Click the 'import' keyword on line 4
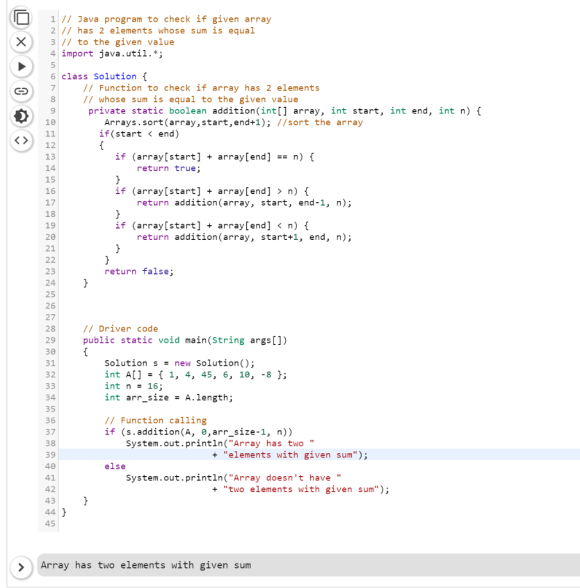Viewport: 580px width, 588px height. (x=77, y=54)
